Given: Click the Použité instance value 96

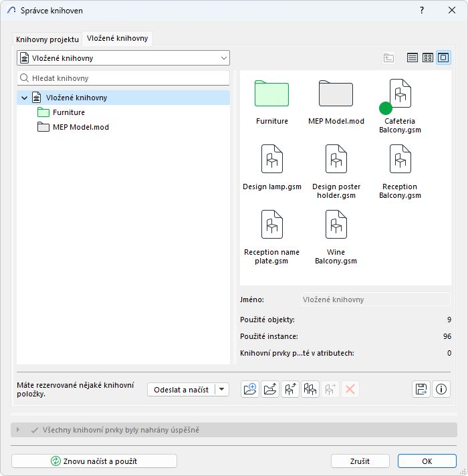Looking at the screenshot, I should (x=447, y=336).
